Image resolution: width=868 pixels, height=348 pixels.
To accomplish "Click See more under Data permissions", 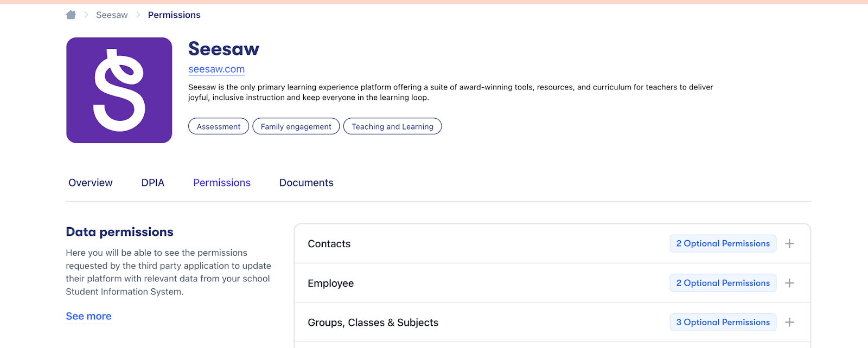I will (x=88, y=316).
